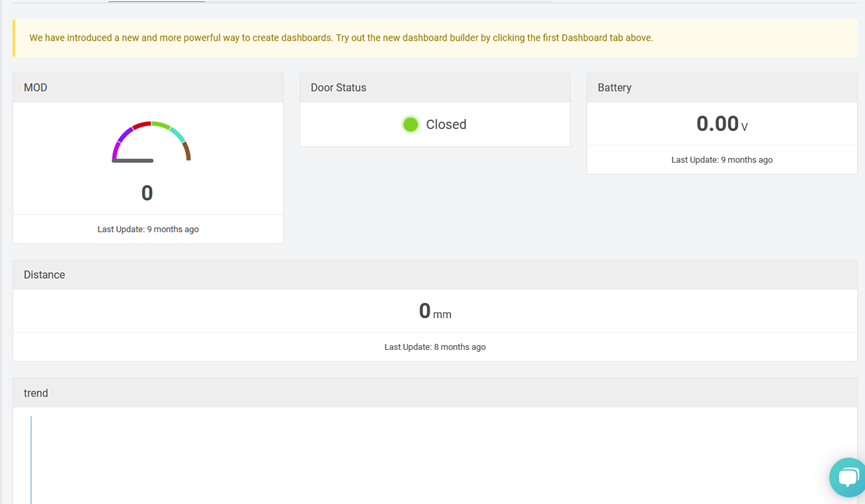This screenshot has height=504, width=865.
Task: Click the 0 mm distance reading
Action: click(435, 312)
